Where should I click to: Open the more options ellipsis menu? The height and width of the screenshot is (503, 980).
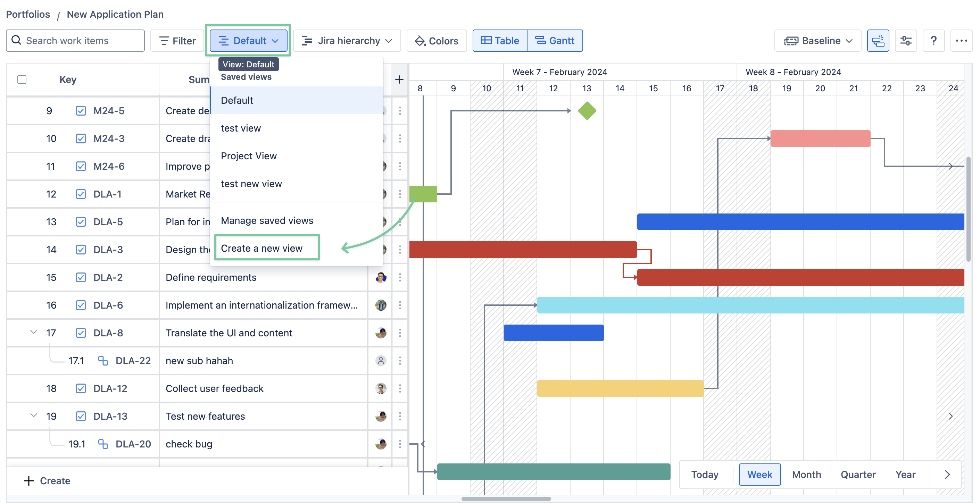click(961, 40)
